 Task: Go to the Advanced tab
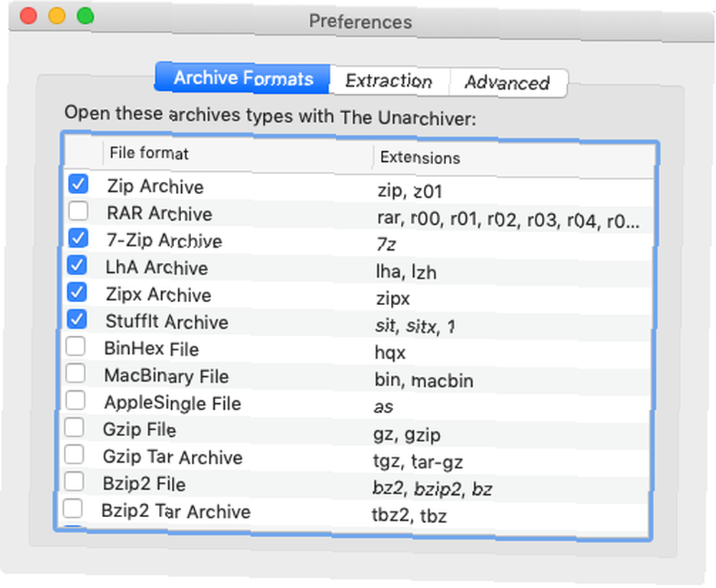508,82
